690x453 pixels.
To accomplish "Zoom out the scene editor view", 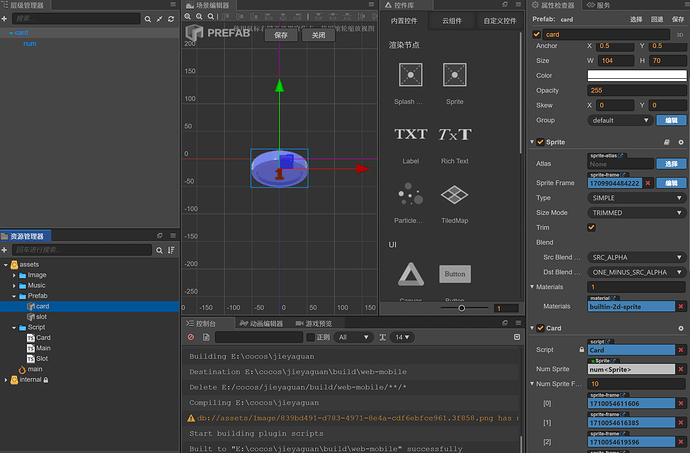I will [199, 17].
